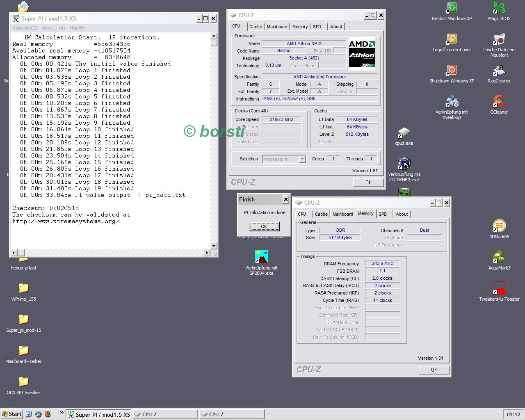Click the Firefox quick launch icon
525x420 pixels.
point(48,414)
